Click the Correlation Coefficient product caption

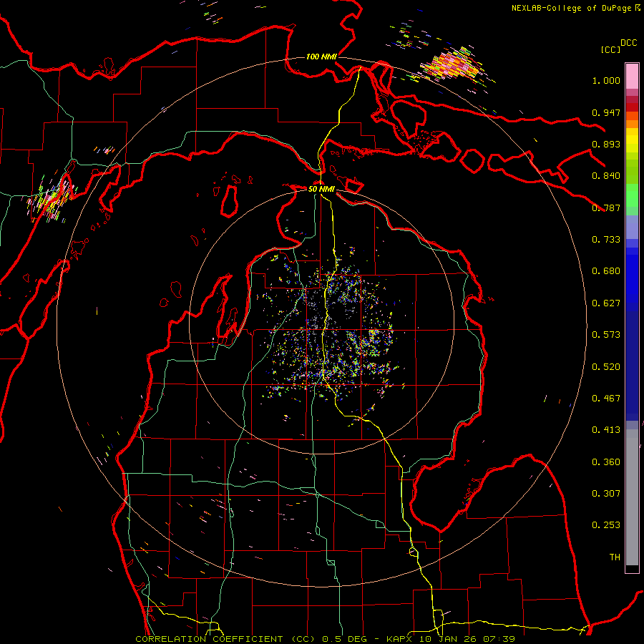click(x=325, y=639)
